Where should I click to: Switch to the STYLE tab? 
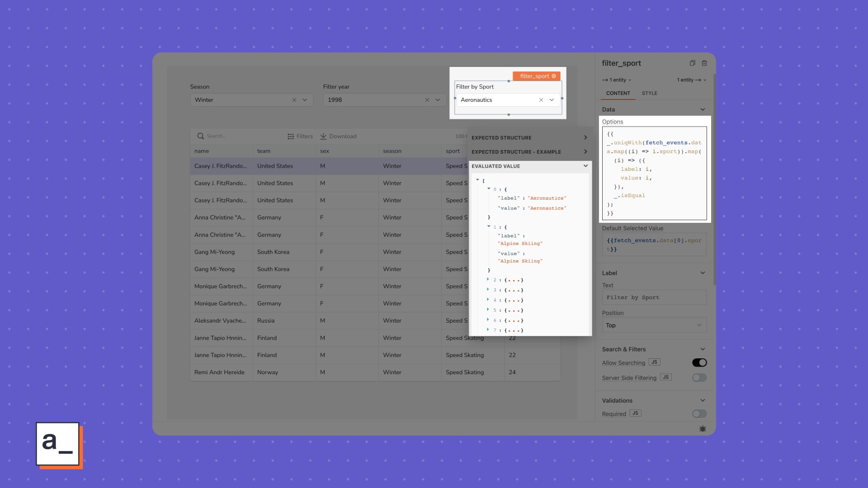click(x=649, y=93)
